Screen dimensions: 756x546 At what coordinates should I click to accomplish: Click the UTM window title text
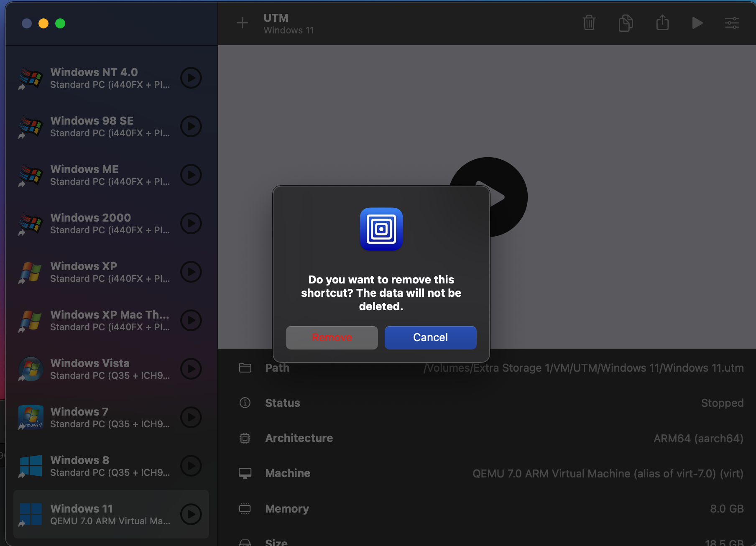[276, 18]
